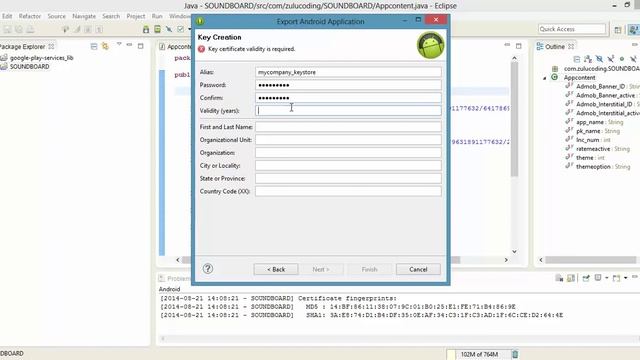Open the Navigate menu
Image resolution: width=640 pixels, height=360 pixels.
tap(84, 16)
